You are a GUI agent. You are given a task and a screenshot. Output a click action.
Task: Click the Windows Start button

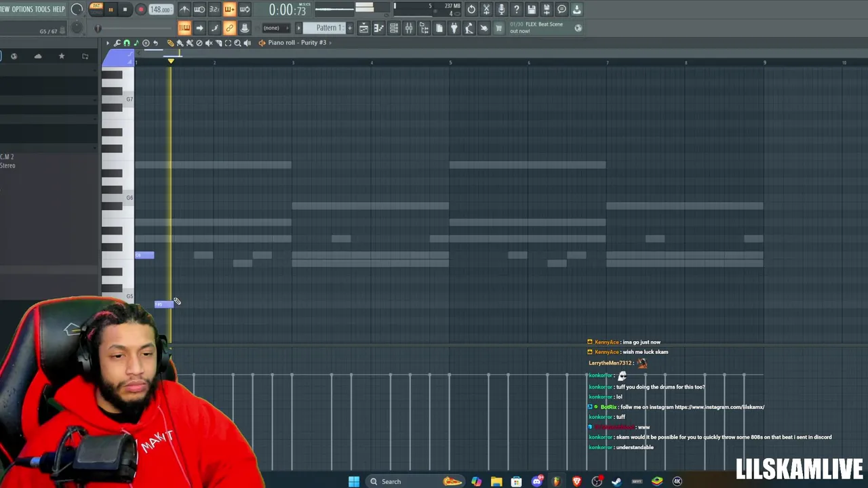354,481
